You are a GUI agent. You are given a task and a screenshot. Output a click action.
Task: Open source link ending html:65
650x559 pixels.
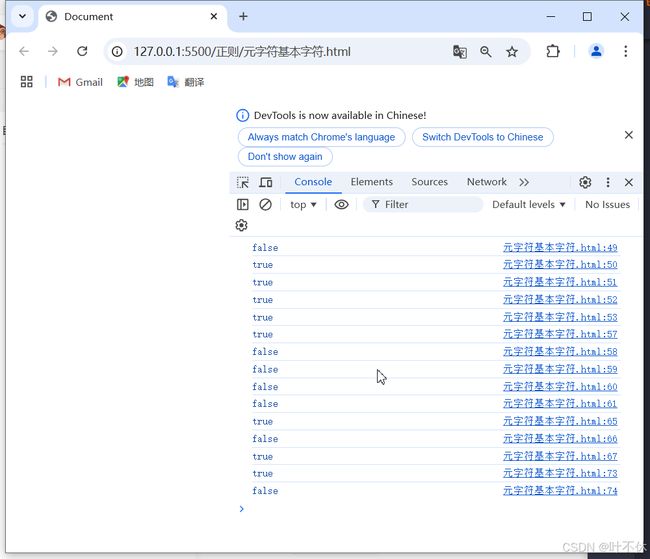pos(560,422)
